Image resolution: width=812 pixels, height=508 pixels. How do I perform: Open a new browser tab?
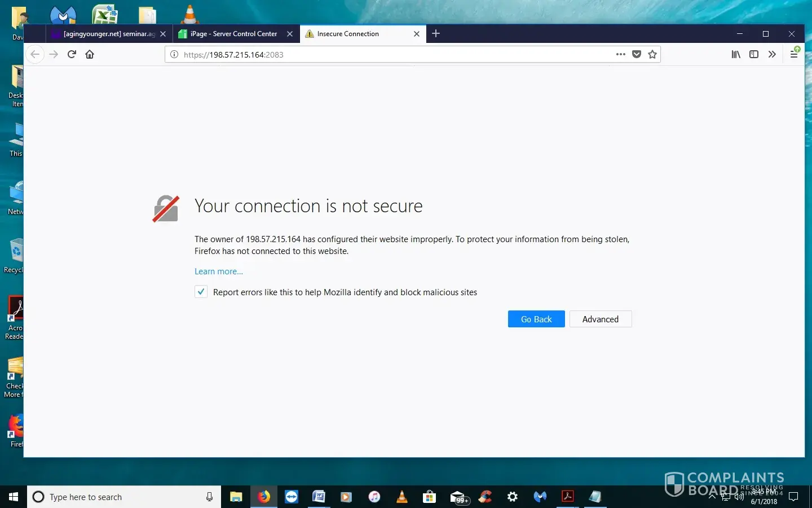tap(436, 34)
